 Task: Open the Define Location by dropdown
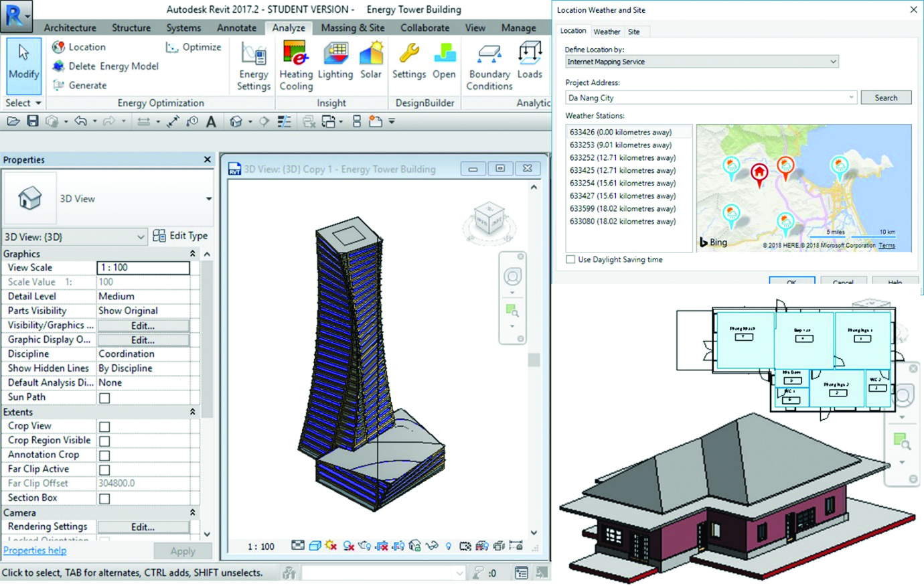point(701,62)
